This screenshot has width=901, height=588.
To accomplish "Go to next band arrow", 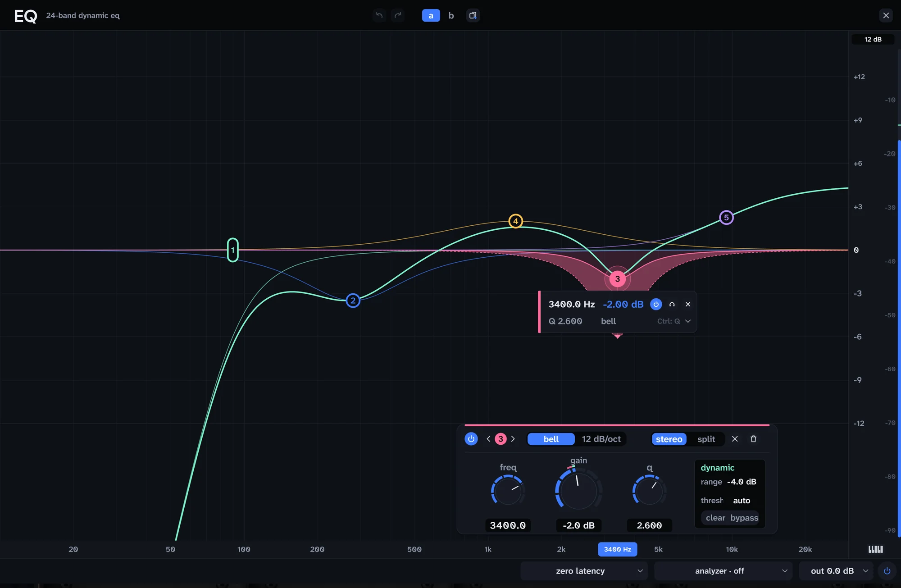I will coord(513,439).
